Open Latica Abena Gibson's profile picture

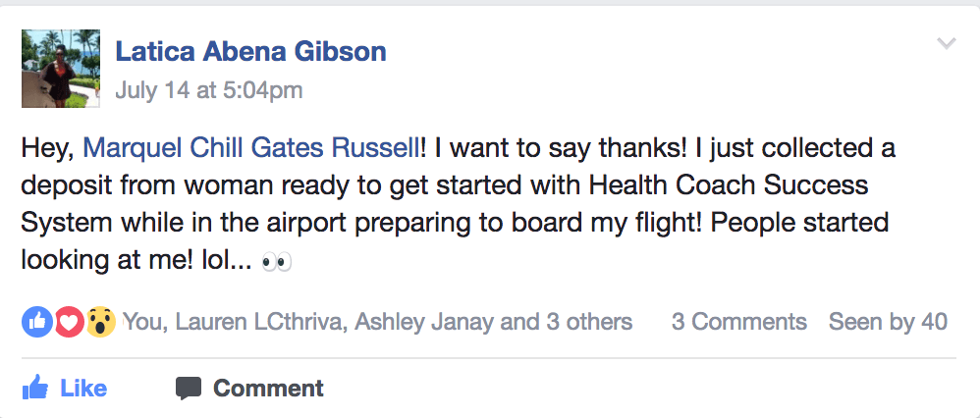tap(60, 68)
